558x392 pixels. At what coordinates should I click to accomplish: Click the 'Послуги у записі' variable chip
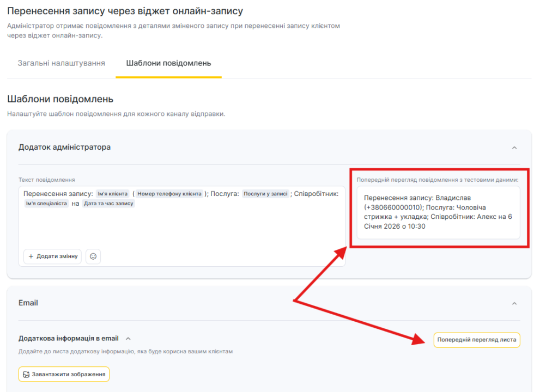(x=265, y=194)
